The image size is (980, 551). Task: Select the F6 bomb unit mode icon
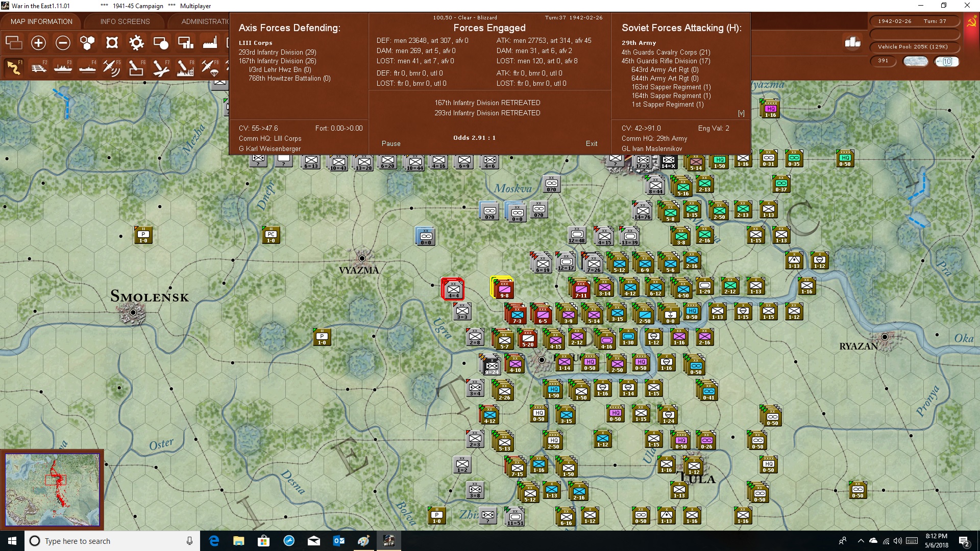click(136, 67)
